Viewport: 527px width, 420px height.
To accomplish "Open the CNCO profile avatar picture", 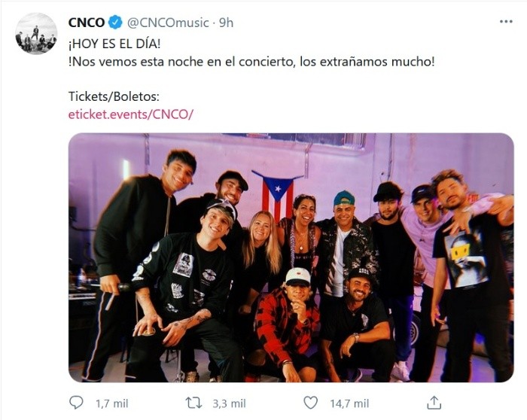I will tap(36, 34).
